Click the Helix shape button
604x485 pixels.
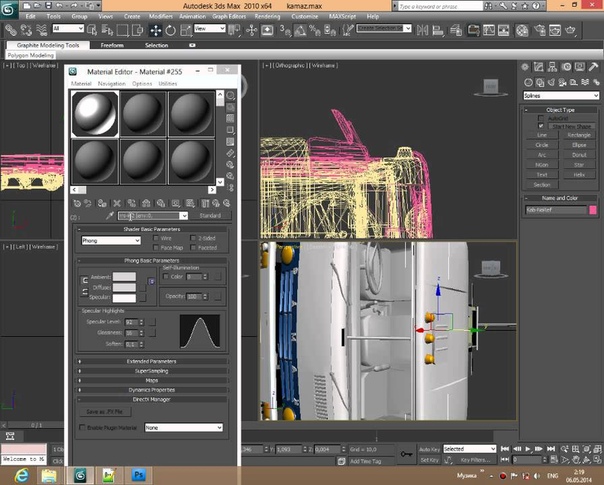(579, 175)
